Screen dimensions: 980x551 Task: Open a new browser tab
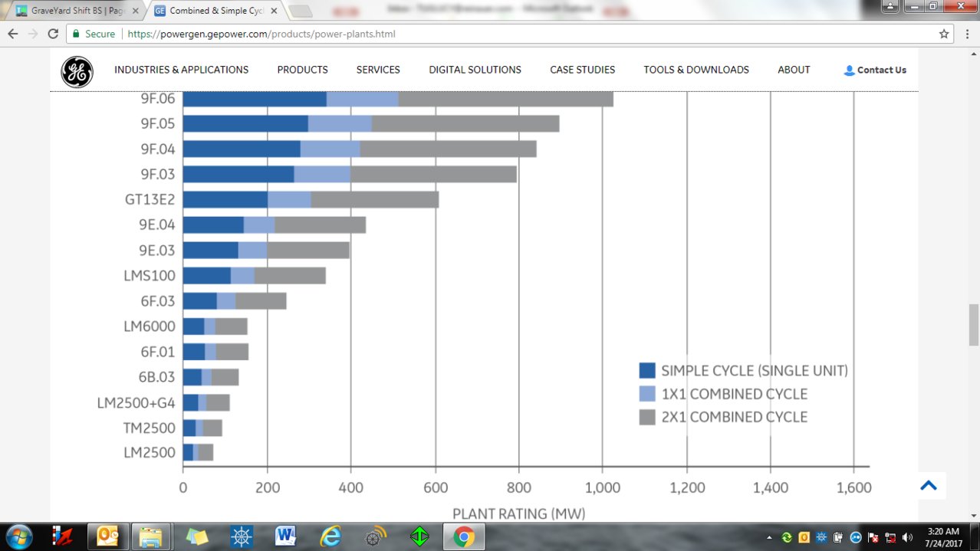point(300,11)
